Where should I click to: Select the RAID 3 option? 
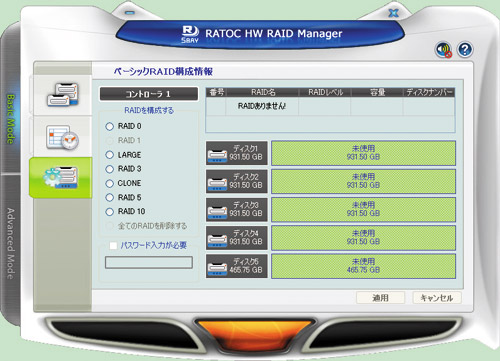point(110,169)
